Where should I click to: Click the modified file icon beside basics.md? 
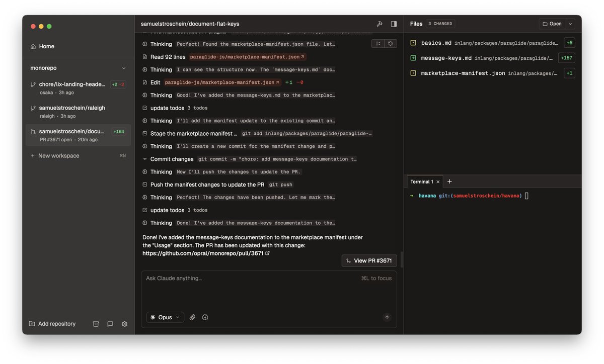click(413, 43)
